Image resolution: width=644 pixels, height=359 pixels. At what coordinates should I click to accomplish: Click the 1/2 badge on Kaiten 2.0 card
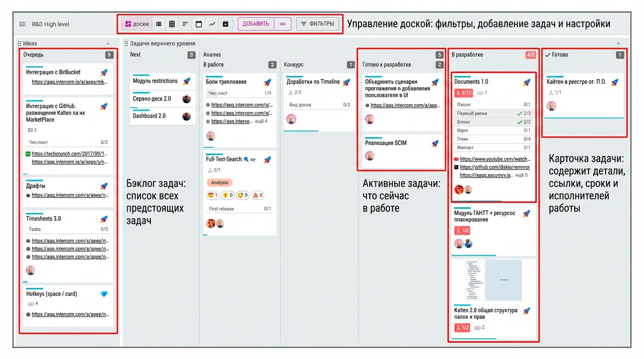(x=462, y=328)
